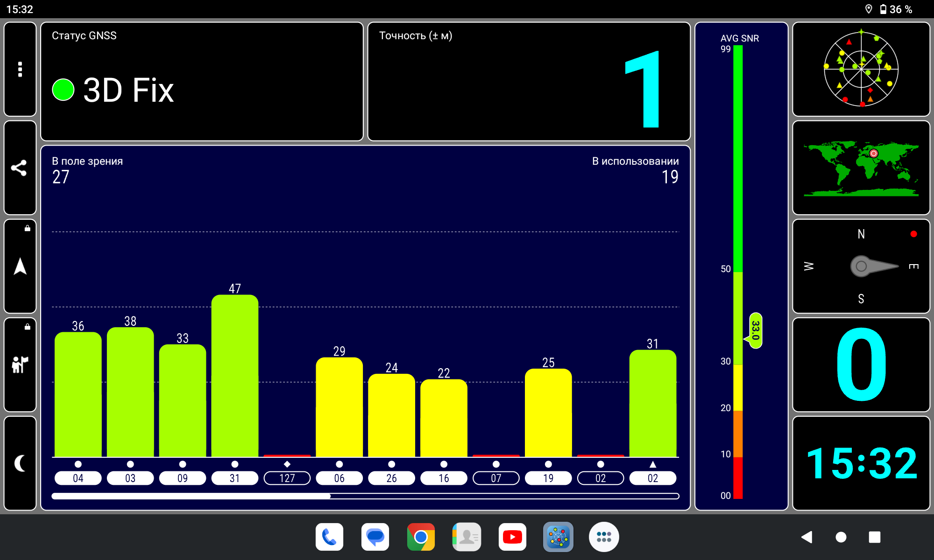Screen dimensions: 934x560
Task: Select satellite 09 label
Action: (x=183, y=478)
